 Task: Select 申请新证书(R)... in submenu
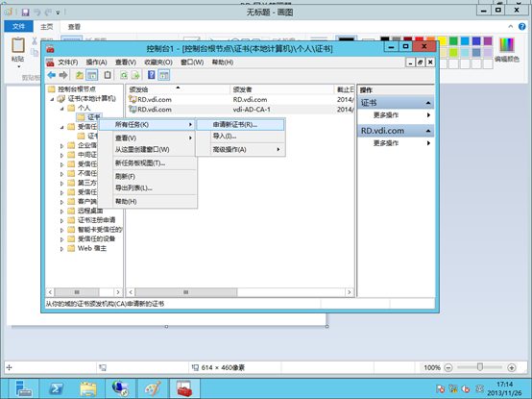point(240,125)
